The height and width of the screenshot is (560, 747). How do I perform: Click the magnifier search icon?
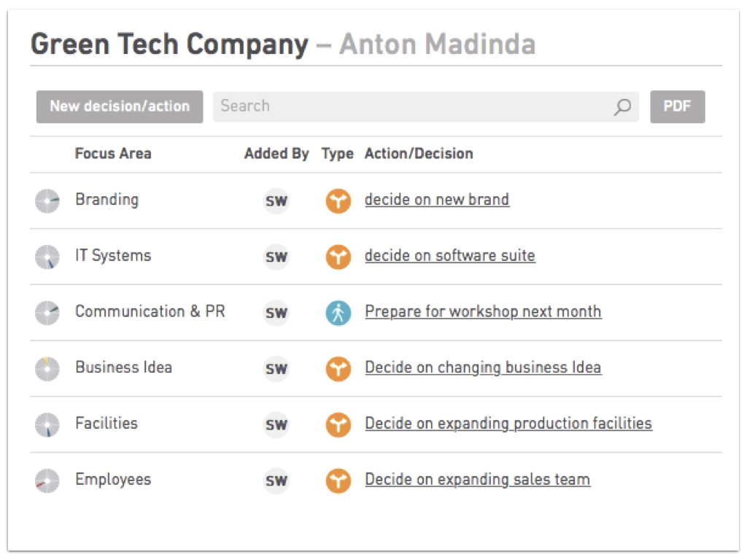[x=622, y=106]
